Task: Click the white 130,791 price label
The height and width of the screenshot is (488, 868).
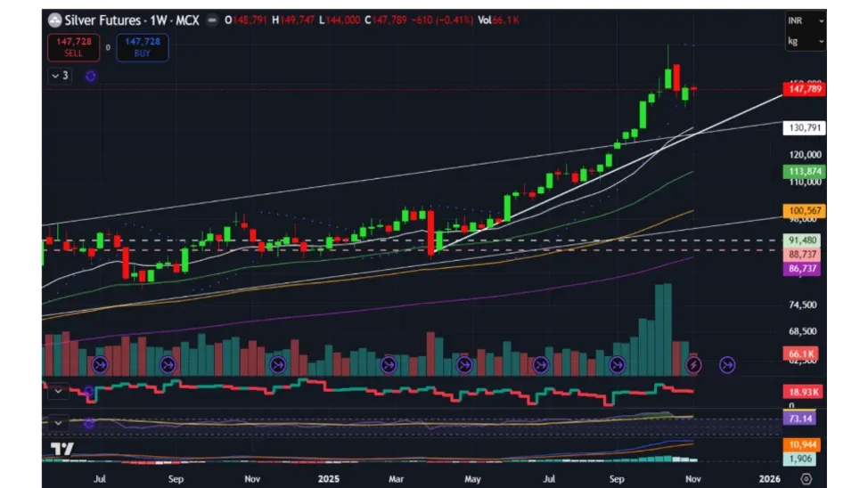Action: point(805,128)
